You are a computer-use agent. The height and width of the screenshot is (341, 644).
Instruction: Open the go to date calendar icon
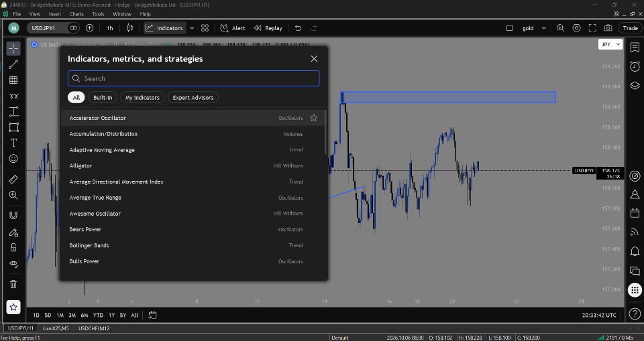pyautogui.click(x=152, y=315)
